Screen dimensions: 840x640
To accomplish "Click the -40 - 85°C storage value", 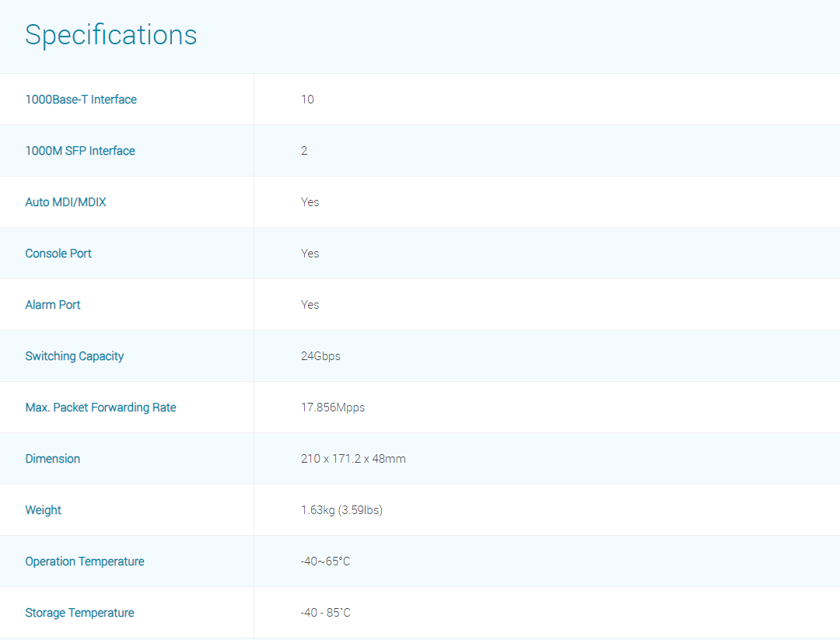I will pyautogui.click(x=325, y=613).
